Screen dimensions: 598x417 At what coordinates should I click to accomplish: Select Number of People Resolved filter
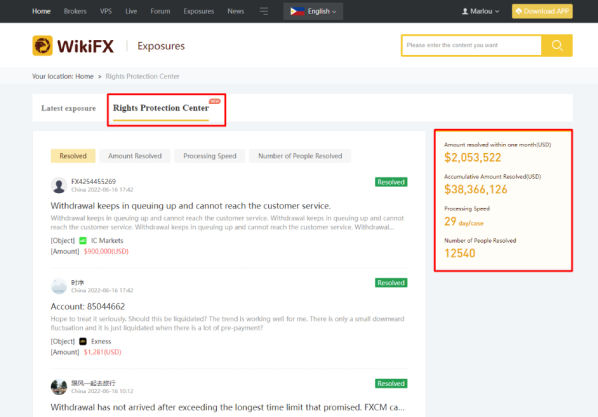pyautogui.click(x=300, y=156)
